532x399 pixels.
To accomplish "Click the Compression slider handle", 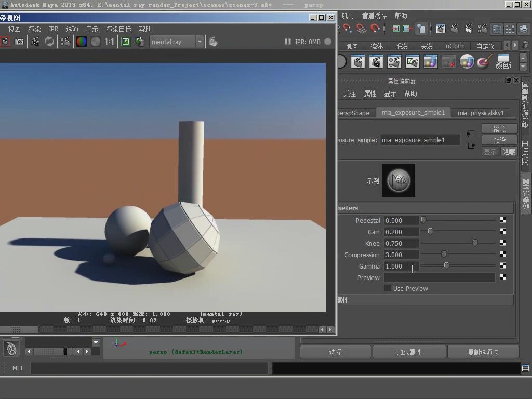I will [x=444, y=254].
